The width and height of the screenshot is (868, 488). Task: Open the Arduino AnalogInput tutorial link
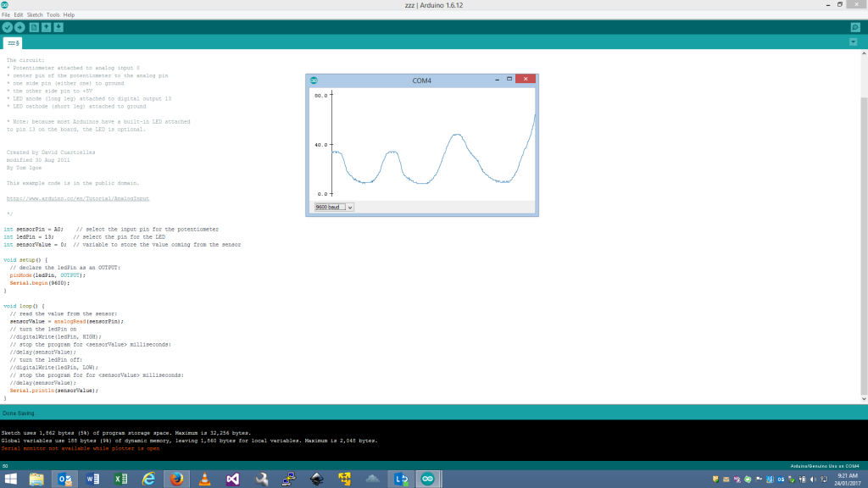(78, 198)
